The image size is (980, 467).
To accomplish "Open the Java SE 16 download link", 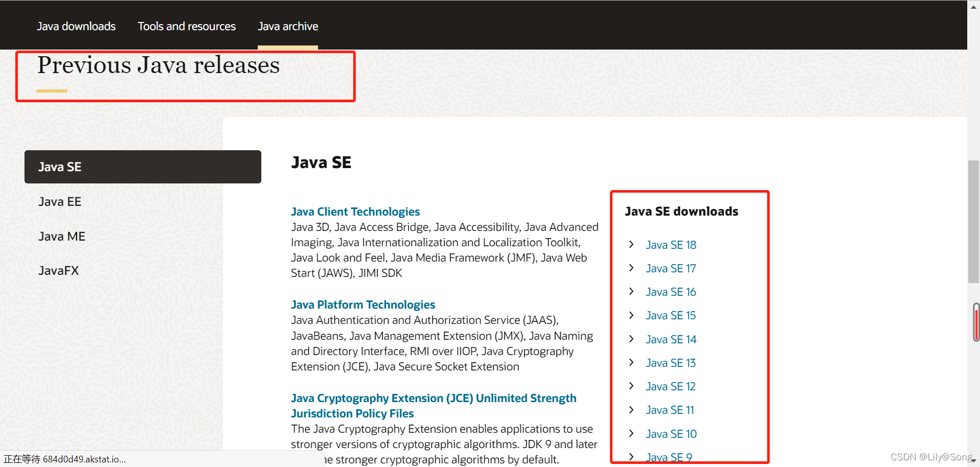I will (671, 292).
